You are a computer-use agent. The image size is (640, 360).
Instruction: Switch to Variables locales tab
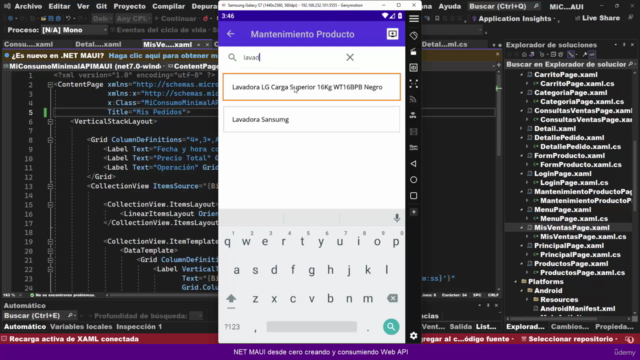tap(81, 327)
